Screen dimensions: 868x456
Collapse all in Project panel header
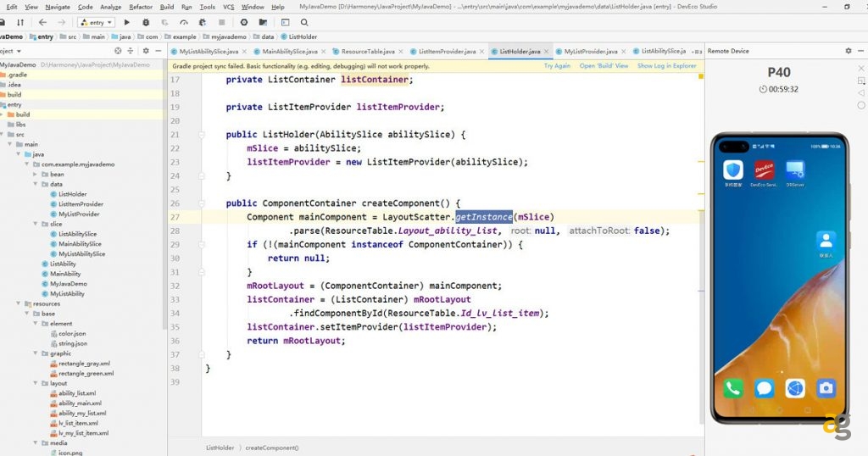pyautogui.click(x=131, y=51)
